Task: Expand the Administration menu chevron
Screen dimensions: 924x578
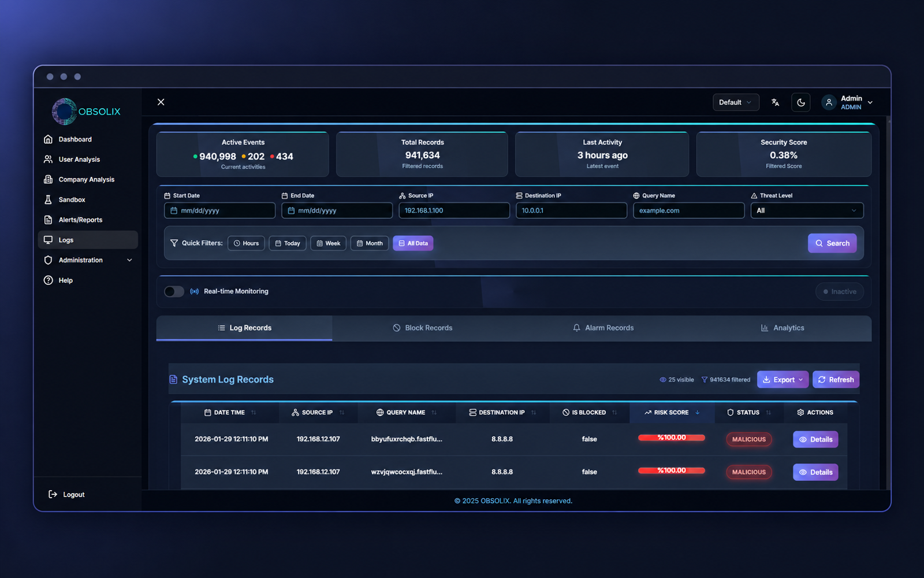Action: [x=129, y=260]
